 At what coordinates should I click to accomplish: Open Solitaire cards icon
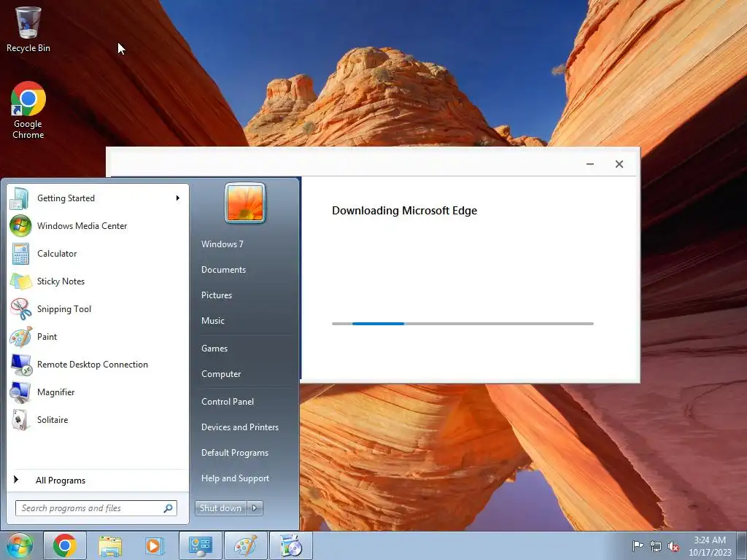click(x=20, y=419)
